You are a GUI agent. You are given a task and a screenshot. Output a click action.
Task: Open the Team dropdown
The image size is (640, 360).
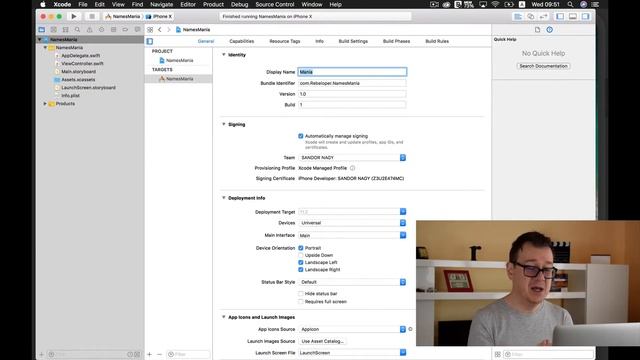(x=352, y=158)
